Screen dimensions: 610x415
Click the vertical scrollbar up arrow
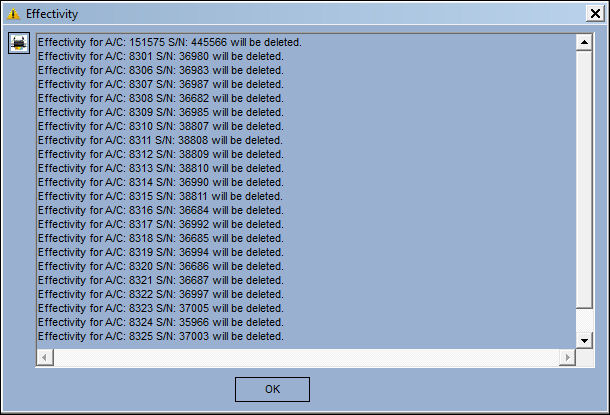584,42
